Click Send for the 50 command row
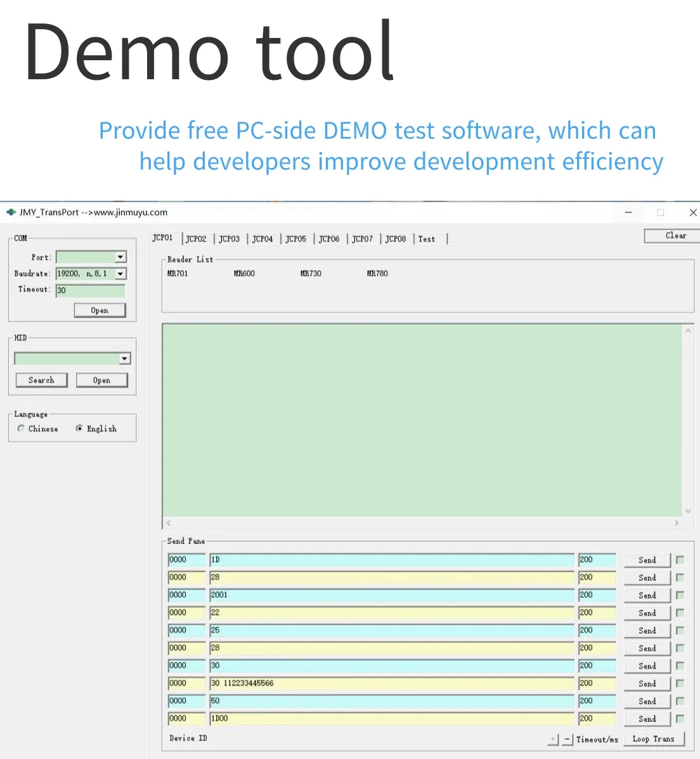This screenshot has width=700, height=759. pyautogui.click(x=647, y=701)
